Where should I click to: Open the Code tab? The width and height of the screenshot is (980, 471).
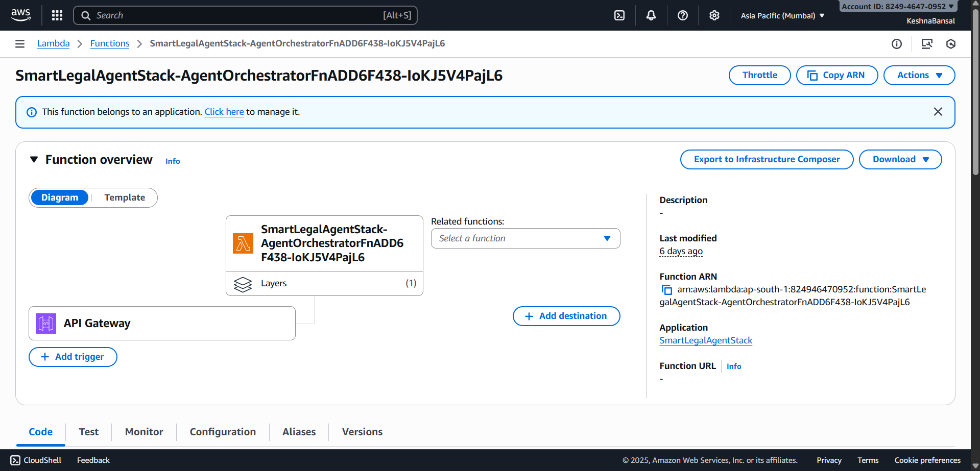tap(41, 432)
